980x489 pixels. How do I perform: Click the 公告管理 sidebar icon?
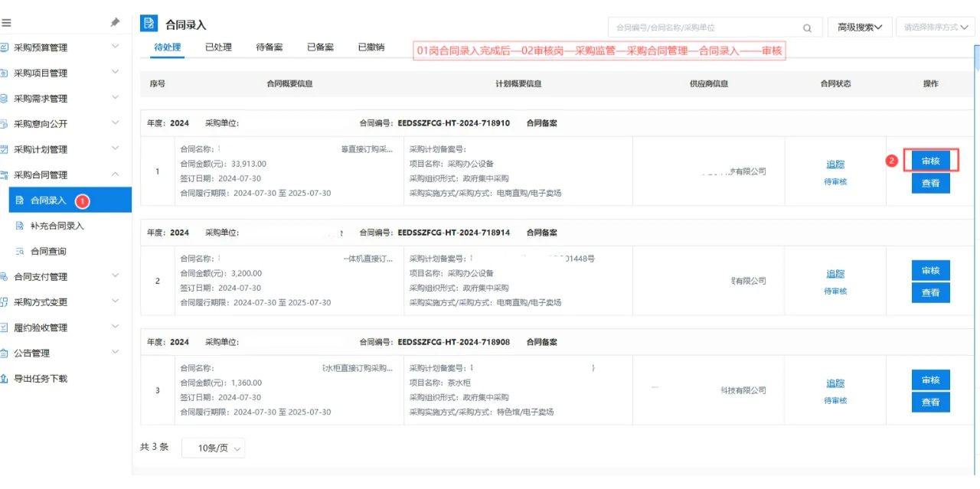pos(5,353)
